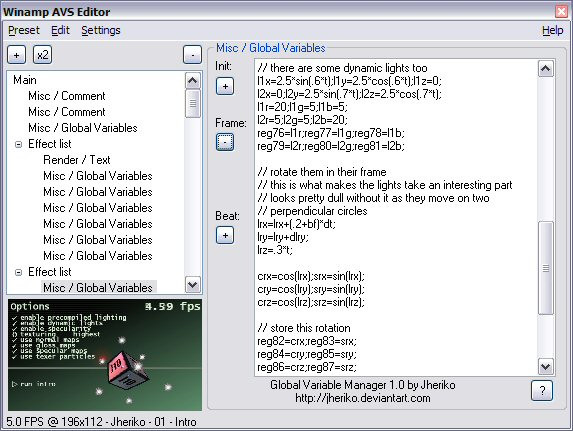Close the Winamp AVS Editor window

561,11
